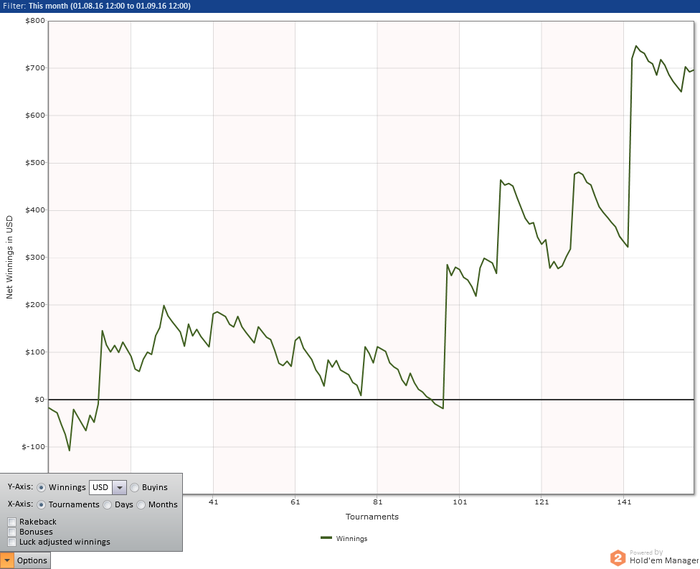
Task: Click the 61 x-axis tick label
Action: (295, 502)
